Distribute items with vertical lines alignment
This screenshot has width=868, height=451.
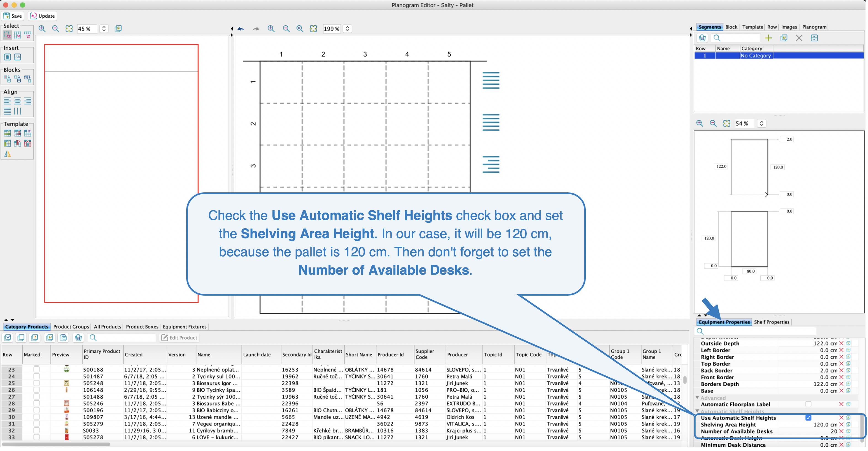(18, 111)
